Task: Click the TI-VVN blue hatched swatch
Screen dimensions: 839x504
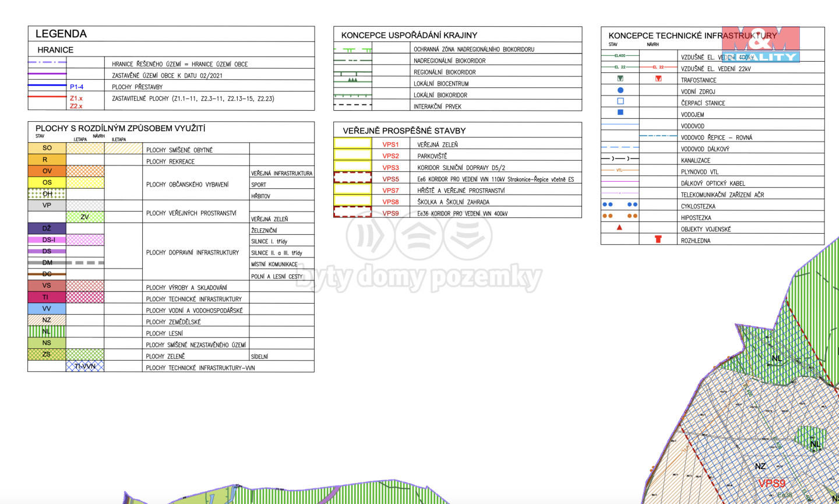Action: click(x=85, y=366)
